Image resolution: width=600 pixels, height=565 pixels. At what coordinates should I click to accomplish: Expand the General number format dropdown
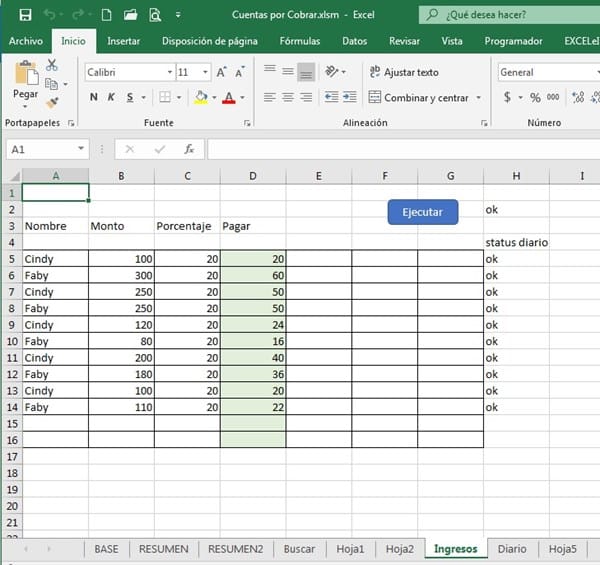point(594,72)
